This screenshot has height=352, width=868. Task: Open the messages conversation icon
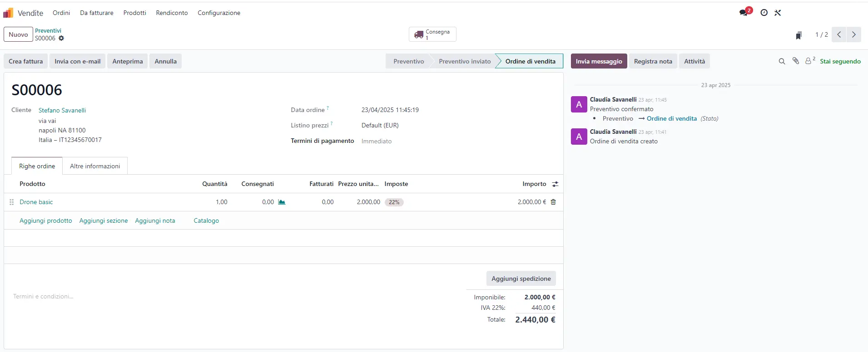coord(744,13)
